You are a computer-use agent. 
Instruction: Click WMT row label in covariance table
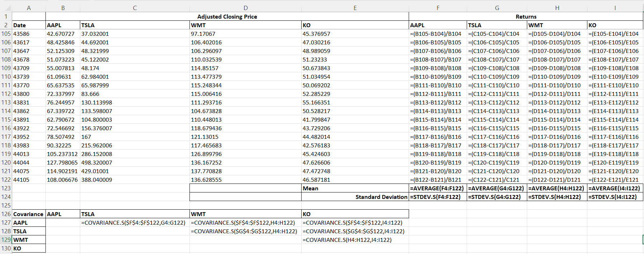pyautogui.click(x=29, y=240)
